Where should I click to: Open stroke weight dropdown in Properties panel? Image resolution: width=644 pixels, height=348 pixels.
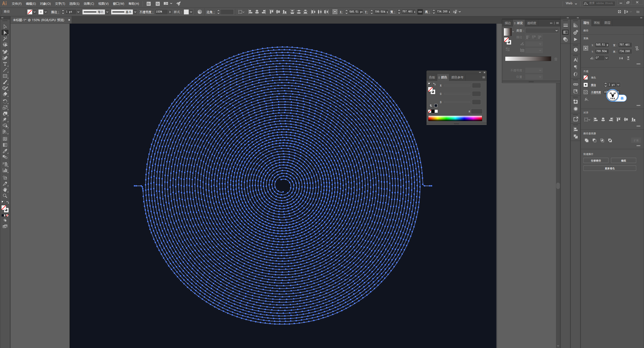coord(618,85)
